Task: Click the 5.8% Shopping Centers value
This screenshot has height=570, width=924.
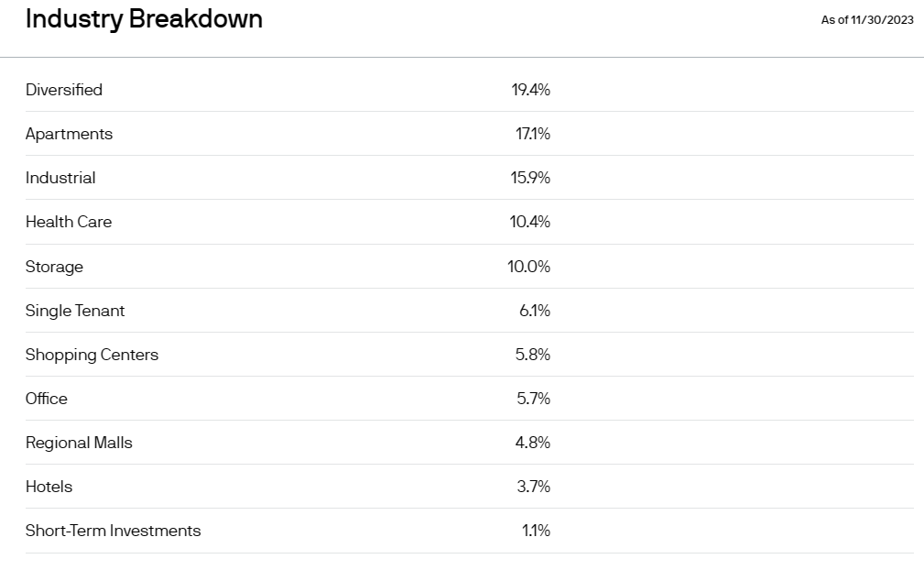Action: pos(532,355)
